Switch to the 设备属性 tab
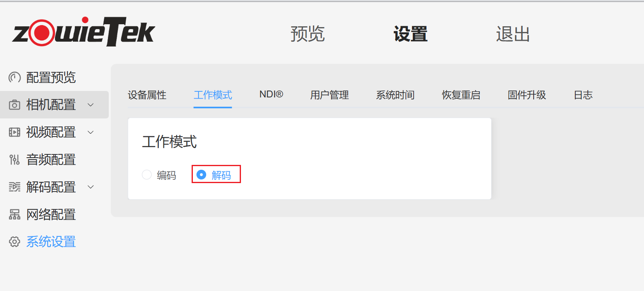This screenshot has height=291, width=644. pos(147,95)
